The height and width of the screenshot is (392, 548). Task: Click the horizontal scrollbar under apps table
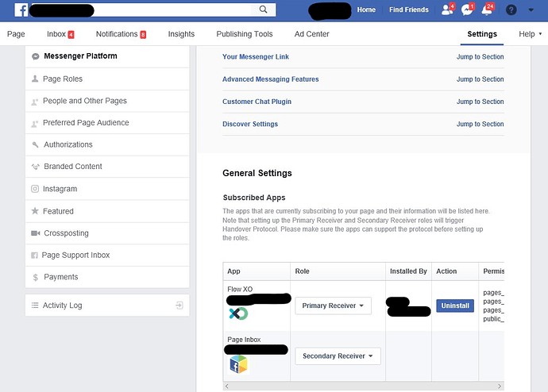(361, 386)
